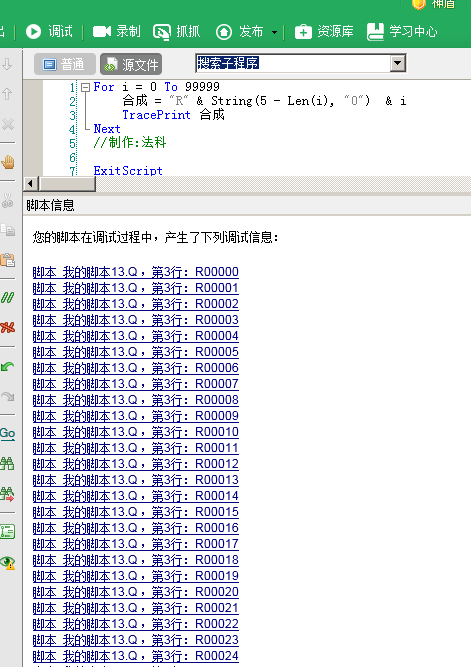Open debug link ending R00002
This screenshot has width=471, height=667.
click(x=135, y=304)
